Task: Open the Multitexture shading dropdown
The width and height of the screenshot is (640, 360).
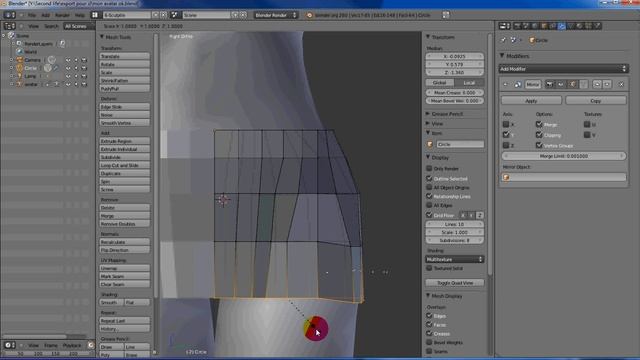Action: coord(455,259)
